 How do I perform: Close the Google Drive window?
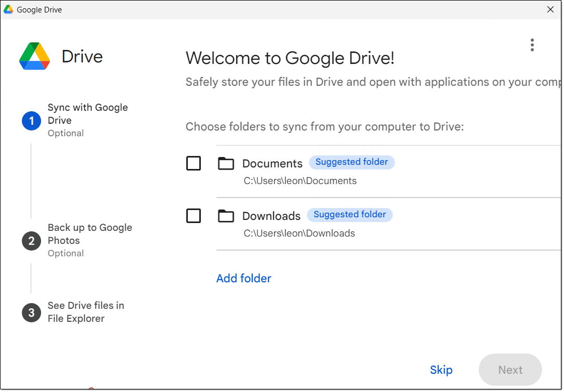point(550,9)
